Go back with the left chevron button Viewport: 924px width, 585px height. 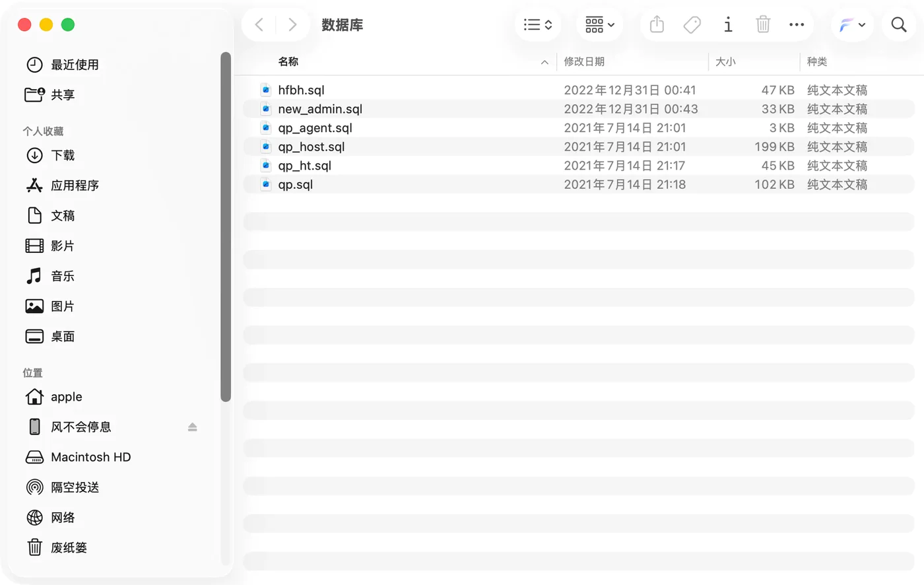[x=259, y=25]
